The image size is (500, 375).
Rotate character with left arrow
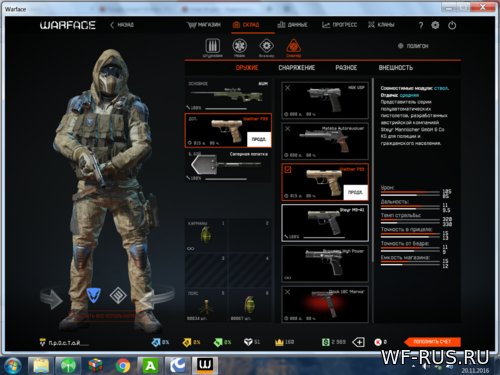51,299
